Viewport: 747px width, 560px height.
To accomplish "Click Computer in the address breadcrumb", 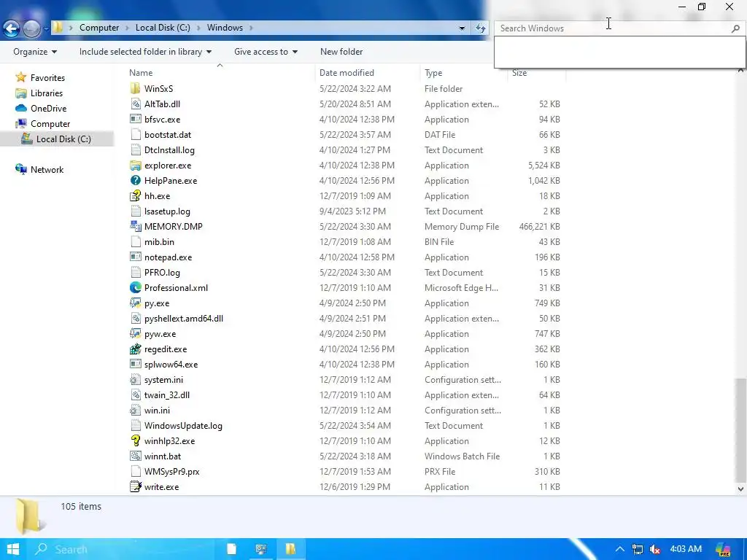I will [x=99, y=28].
